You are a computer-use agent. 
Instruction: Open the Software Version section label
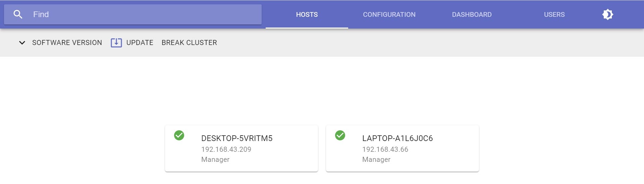(67, 43)
